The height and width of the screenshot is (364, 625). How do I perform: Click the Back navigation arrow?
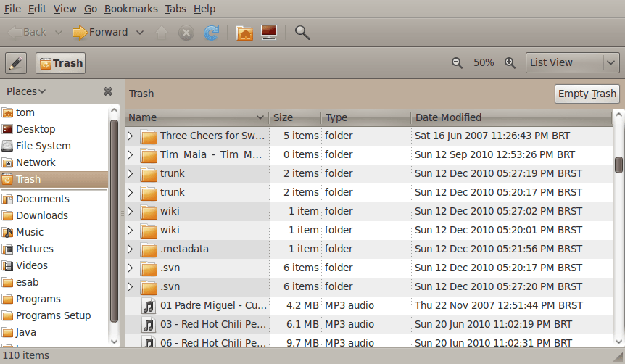27,33
